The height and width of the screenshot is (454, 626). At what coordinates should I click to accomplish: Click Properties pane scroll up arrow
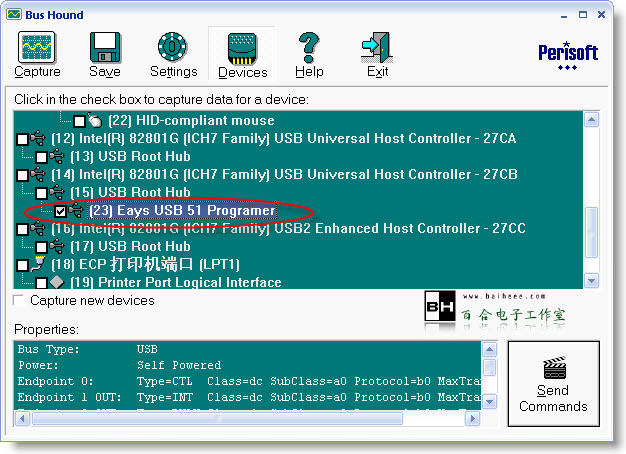pyautogui.click(x=489, y=349)
